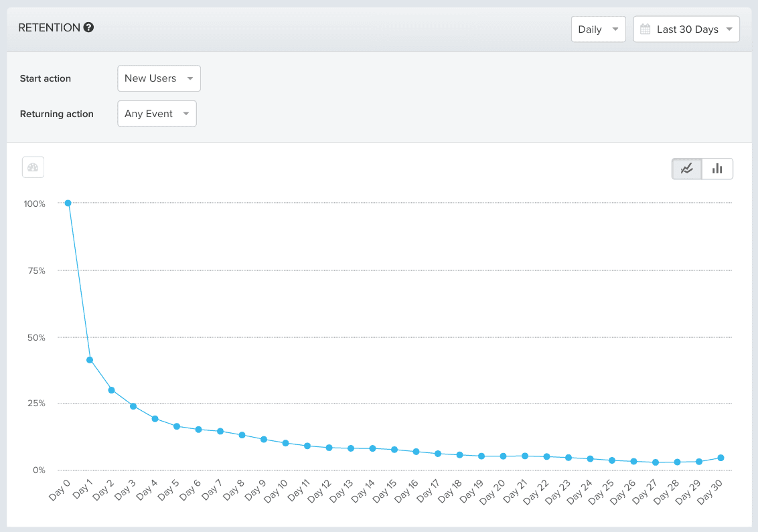Click the Retention help question mark icon
Screen dimensions: 758x532
coord(88,27)
